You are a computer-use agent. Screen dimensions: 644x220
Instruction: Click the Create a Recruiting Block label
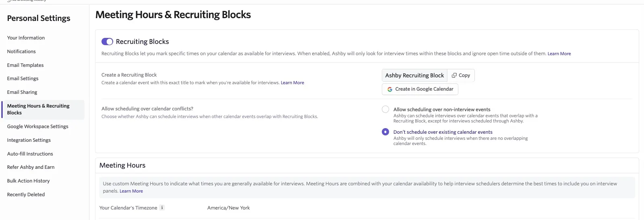coord(129,75)
